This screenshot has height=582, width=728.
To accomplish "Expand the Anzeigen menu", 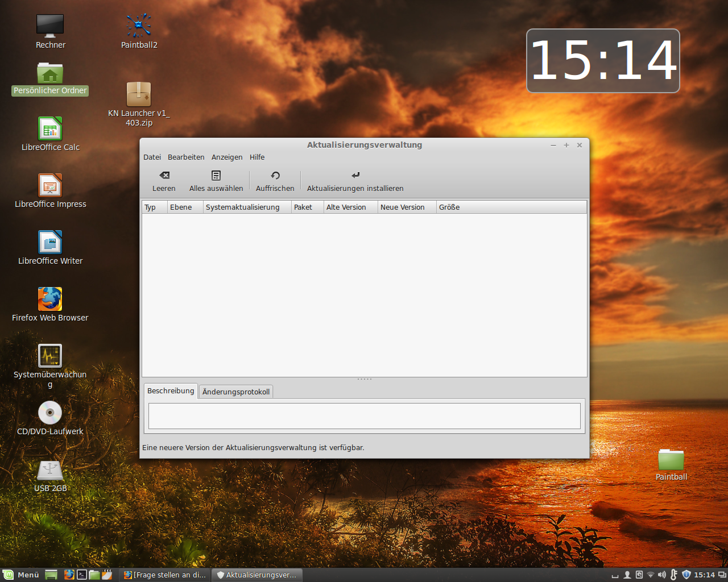I will (x=227, y=157).
